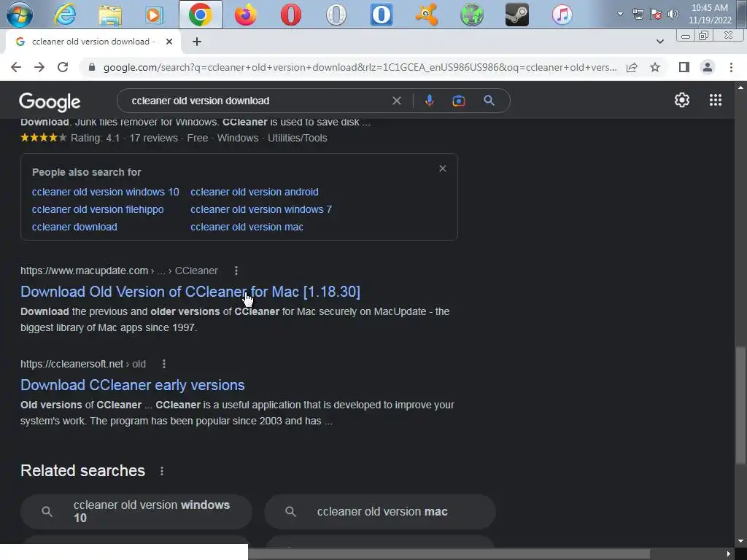Expand the tab search chevron

click(659, 42)
